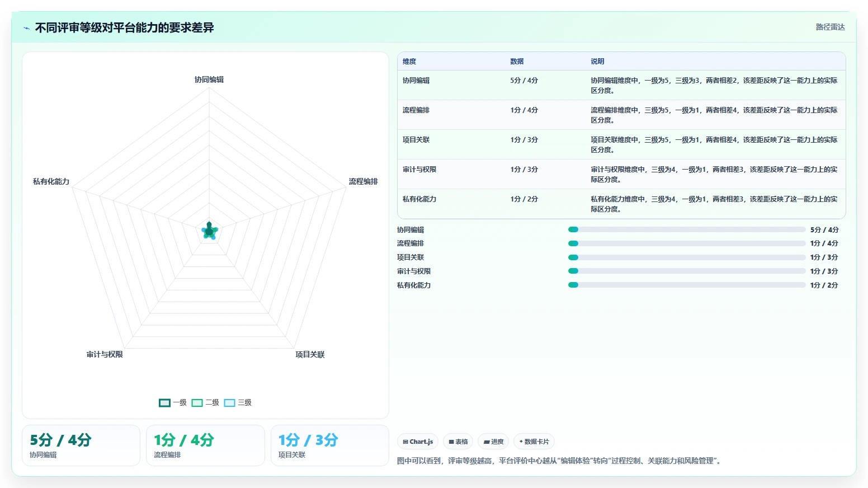
Task: Toggle the 三级 legend swatch
Action: tap(229, 402)
